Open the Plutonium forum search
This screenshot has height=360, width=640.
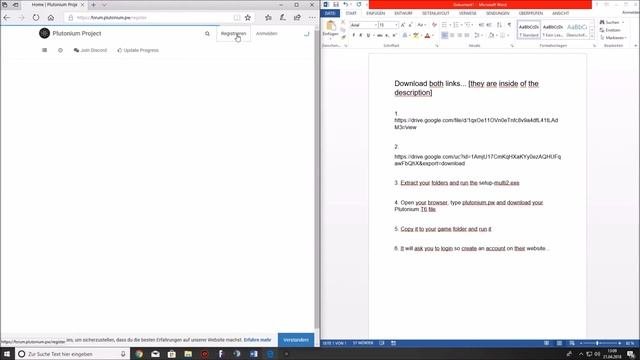[207, 33]
